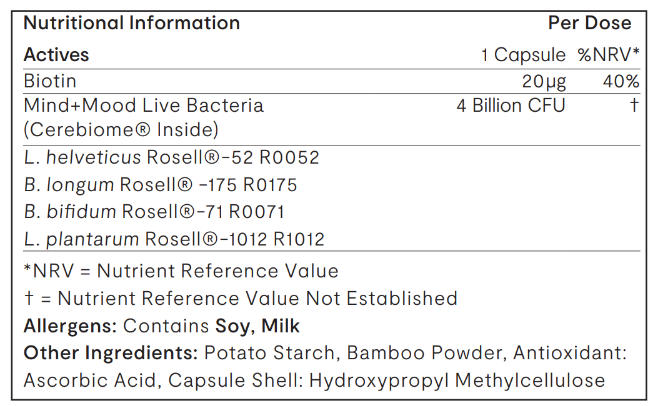Click the Cerebiome® Inside text

pyautogui.click(x=120, y=130)
